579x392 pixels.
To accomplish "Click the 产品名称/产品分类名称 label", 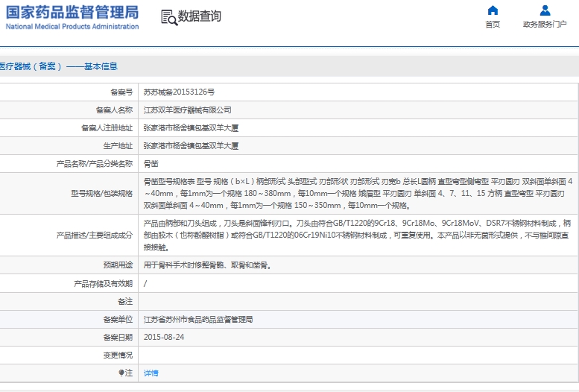I will pyautogui.click(x=95, y=164).
